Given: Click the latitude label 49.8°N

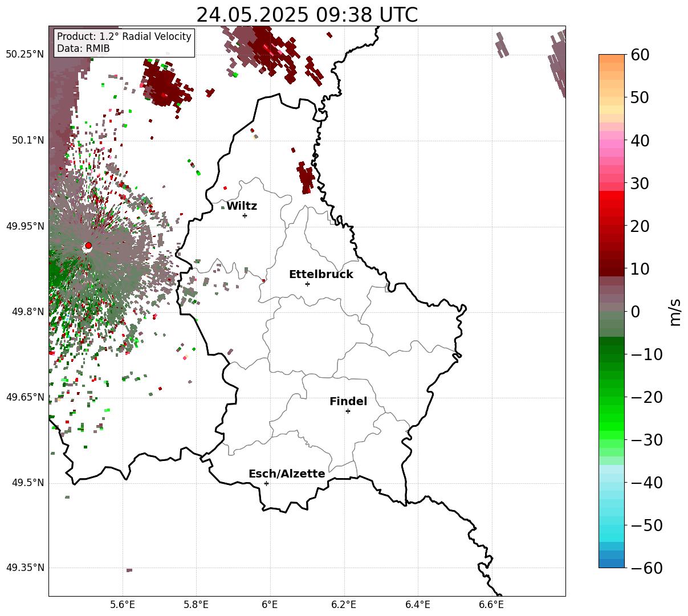Looking at the screenshot, I should 27,312.
